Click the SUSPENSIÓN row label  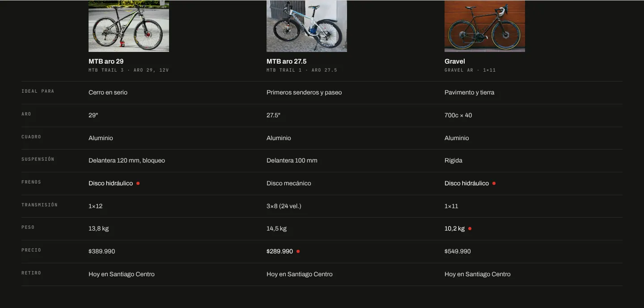pos(38,159)
